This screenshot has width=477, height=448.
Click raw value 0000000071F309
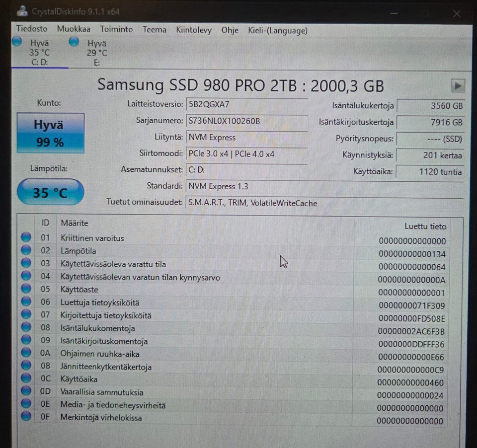412,305
